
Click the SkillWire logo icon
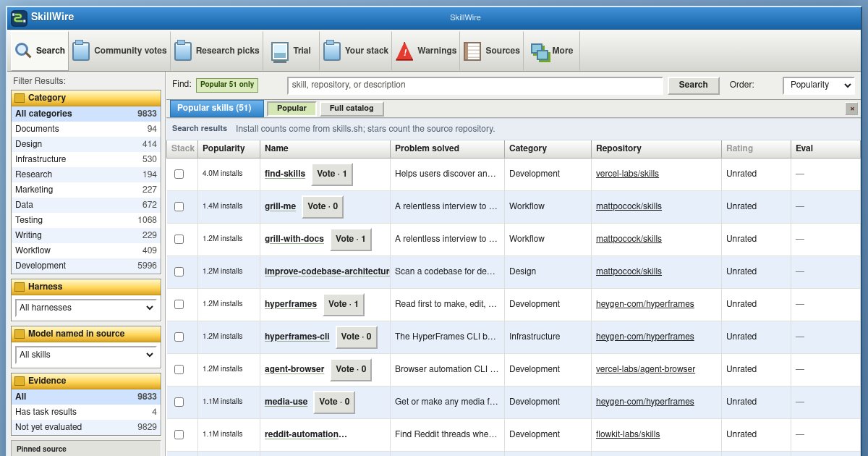[20, 17]
